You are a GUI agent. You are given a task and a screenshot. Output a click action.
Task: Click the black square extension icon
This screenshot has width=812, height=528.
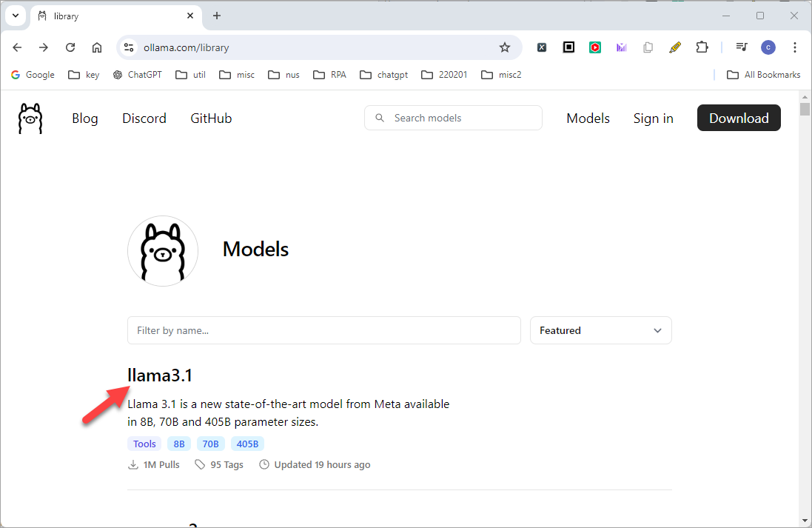click(x=568, y=47)
